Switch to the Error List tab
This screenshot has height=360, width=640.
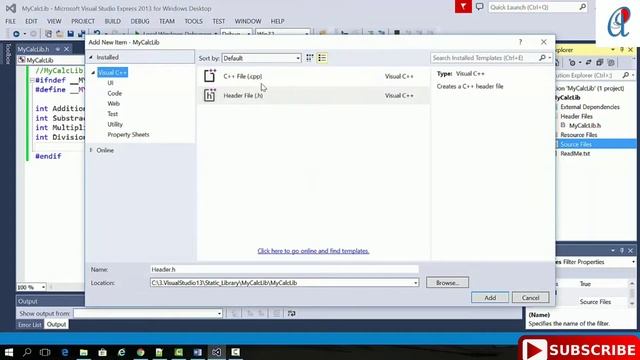[x=30, y=324]
